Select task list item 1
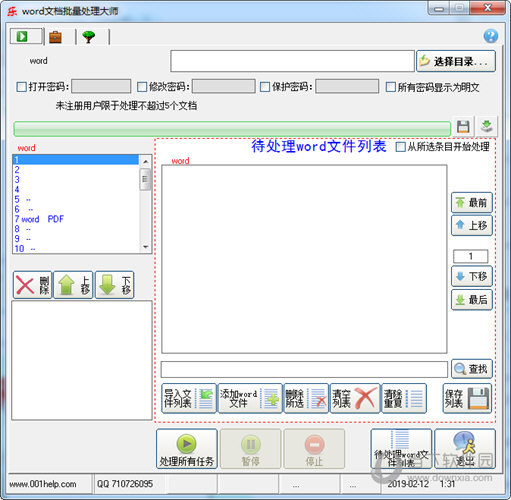The width and height of the screenshot is (511, 500). [76, 160]
